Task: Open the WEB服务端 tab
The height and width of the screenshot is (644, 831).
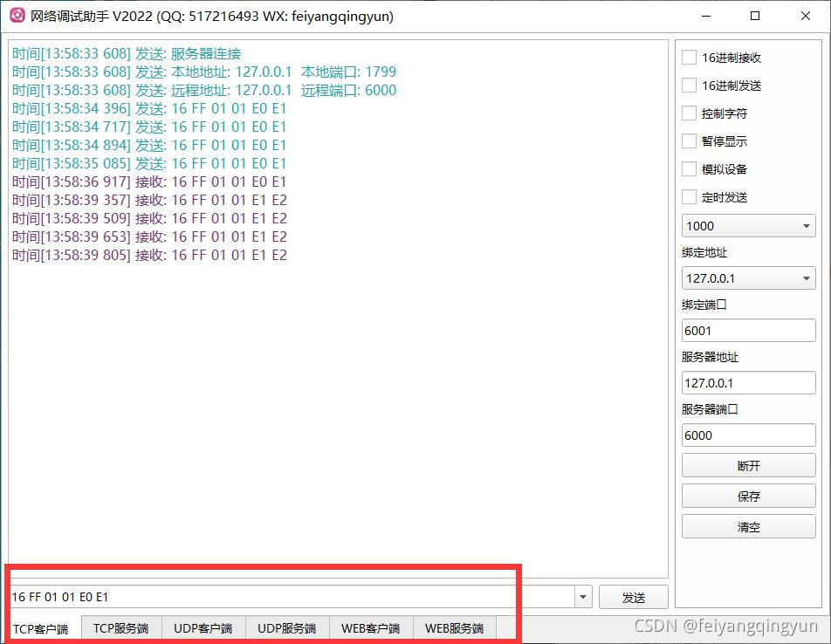Action: tap(454, 627)
